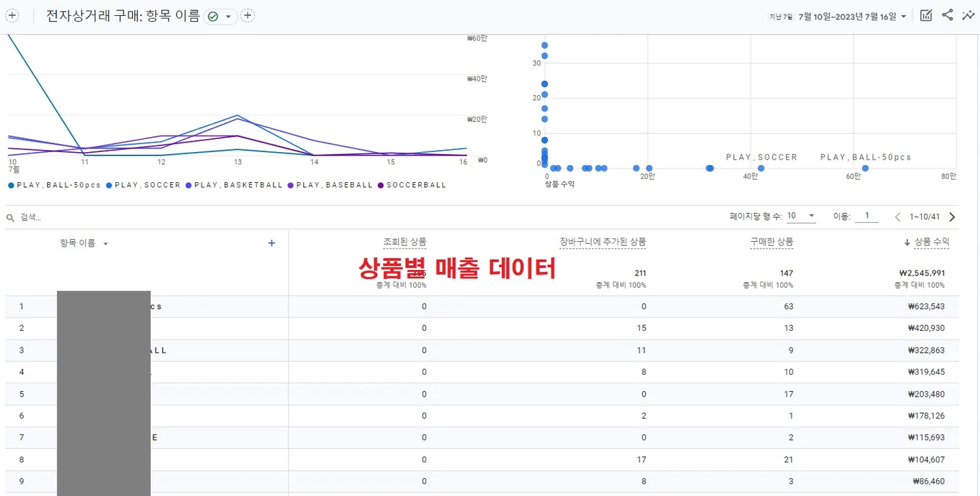The image size is (980, 496).
Task: Sort by the 구매한 상품 column header
Action: coord(772,242)
